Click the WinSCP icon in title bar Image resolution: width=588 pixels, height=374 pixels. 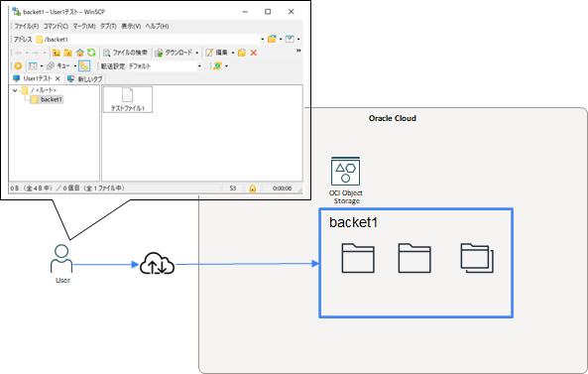(x=17, y=12)
